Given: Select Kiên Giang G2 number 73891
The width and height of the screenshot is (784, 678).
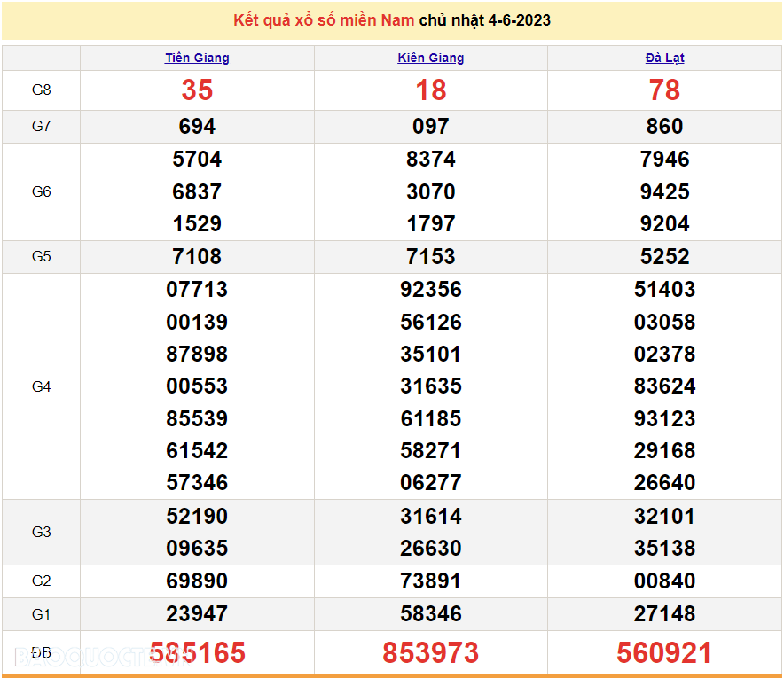Looking at the screenshot, I should click(431, 581).
